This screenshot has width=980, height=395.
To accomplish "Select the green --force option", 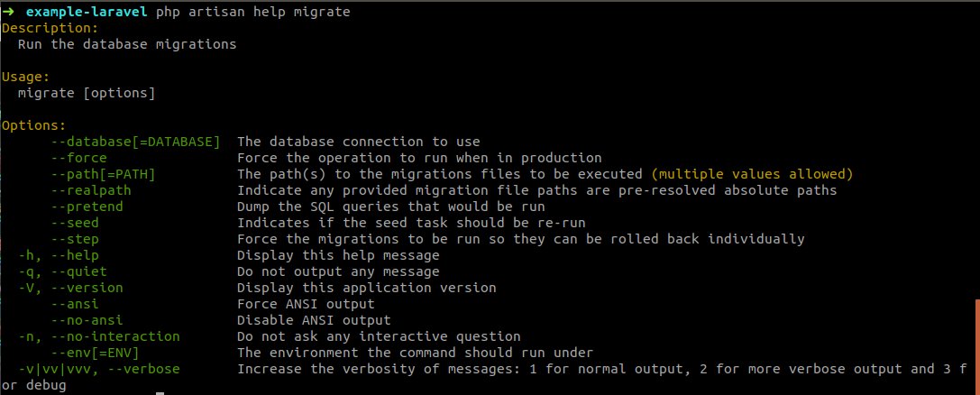I will pyautogui.click(x=79, y=158).
